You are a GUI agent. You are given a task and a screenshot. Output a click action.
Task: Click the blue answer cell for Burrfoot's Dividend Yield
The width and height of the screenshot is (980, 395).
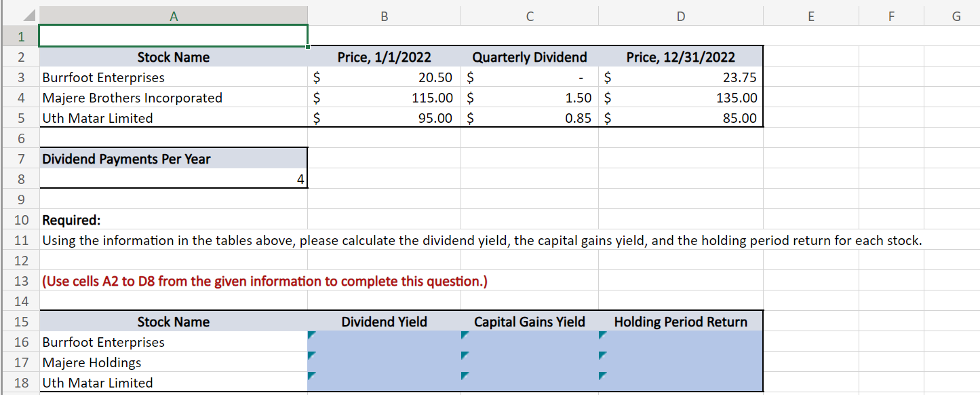tap(384, 341)
